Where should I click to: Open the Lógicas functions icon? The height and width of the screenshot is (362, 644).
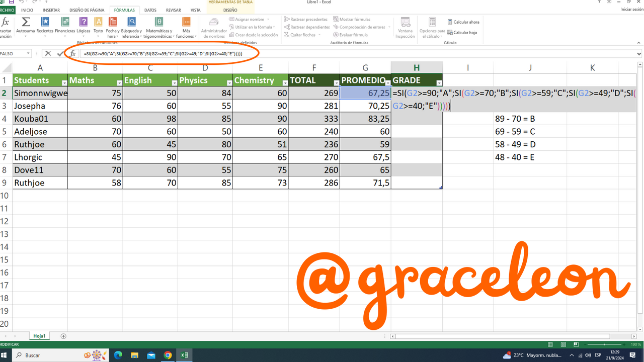click(84, 27)
